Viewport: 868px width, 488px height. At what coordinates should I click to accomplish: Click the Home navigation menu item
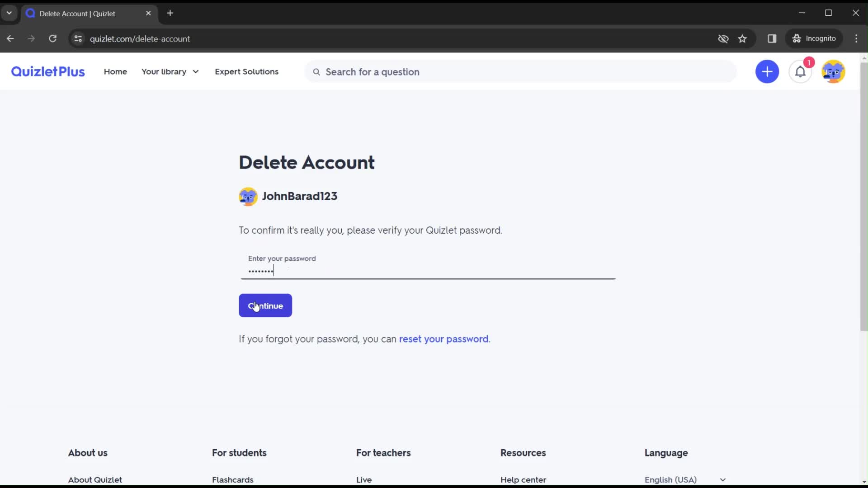116,71
